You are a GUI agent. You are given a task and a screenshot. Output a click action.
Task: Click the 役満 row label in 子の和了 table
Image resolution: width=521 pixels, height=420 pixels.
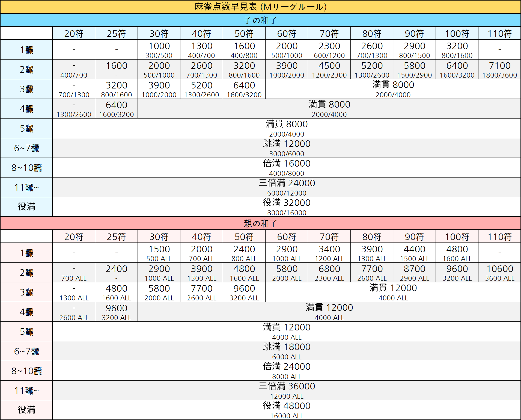[x=26, y=207]
